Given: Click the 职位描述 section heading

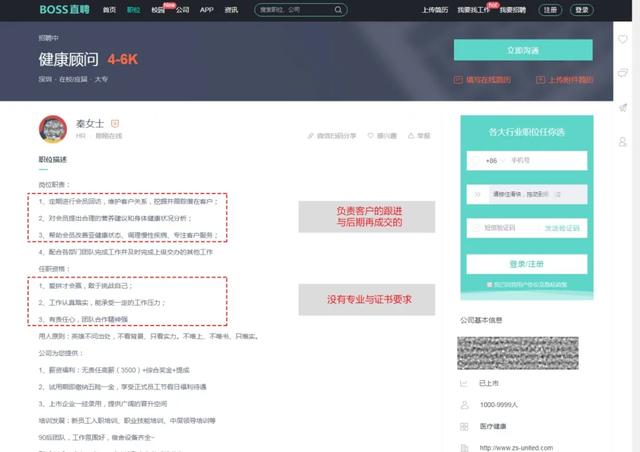Looking at the screenshot, I should point(53,160).
